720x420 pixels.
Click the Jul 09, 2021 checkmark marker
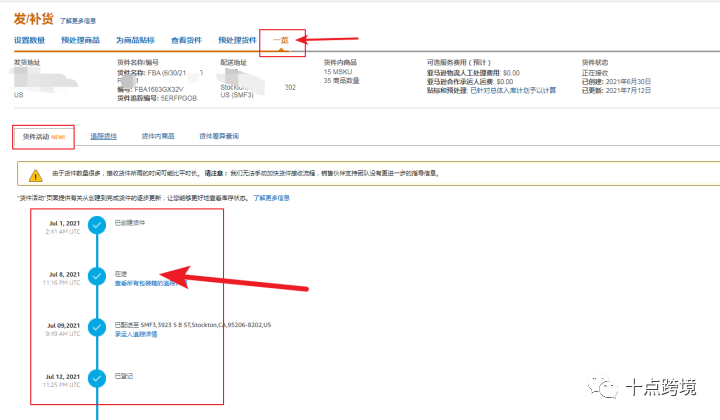(97, 327)
